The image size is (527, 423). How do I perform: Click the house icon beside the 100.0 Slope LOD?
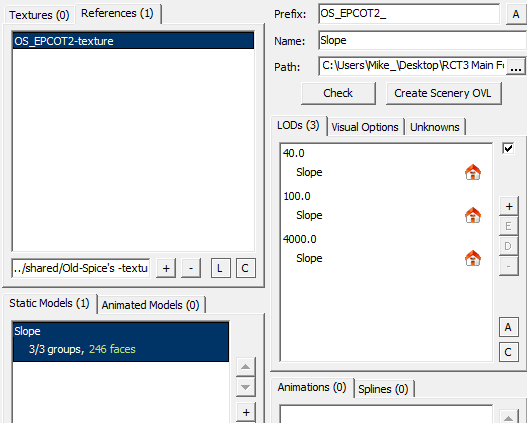tap(473, 215)
